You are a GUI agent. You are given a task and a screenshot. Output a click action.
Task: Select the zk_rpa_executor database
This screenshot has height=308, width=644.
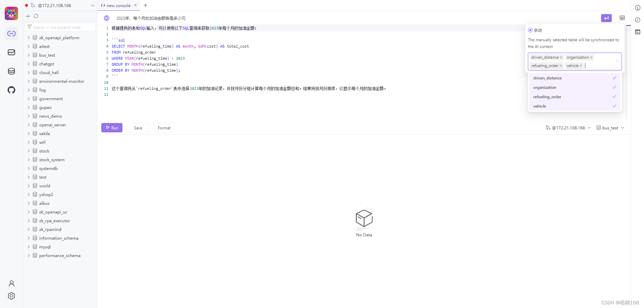[x=55, y=221]
